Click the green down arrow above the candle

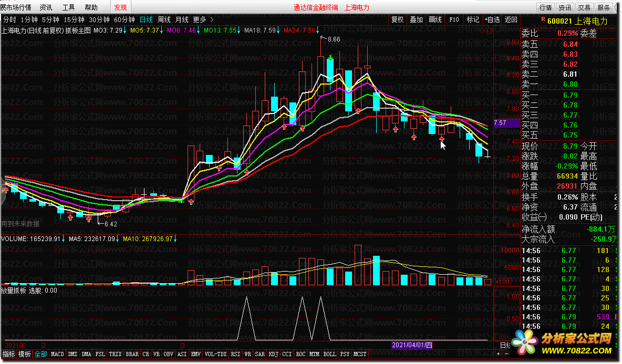pyautogui.click(x=330, y=58)
